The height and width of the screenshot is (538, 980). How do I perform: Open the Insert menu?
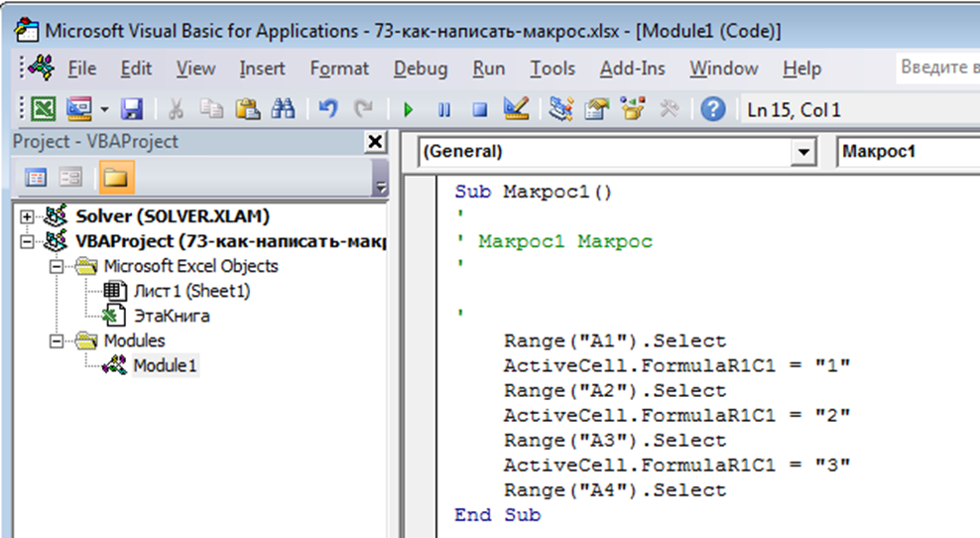tap(262, 68)
